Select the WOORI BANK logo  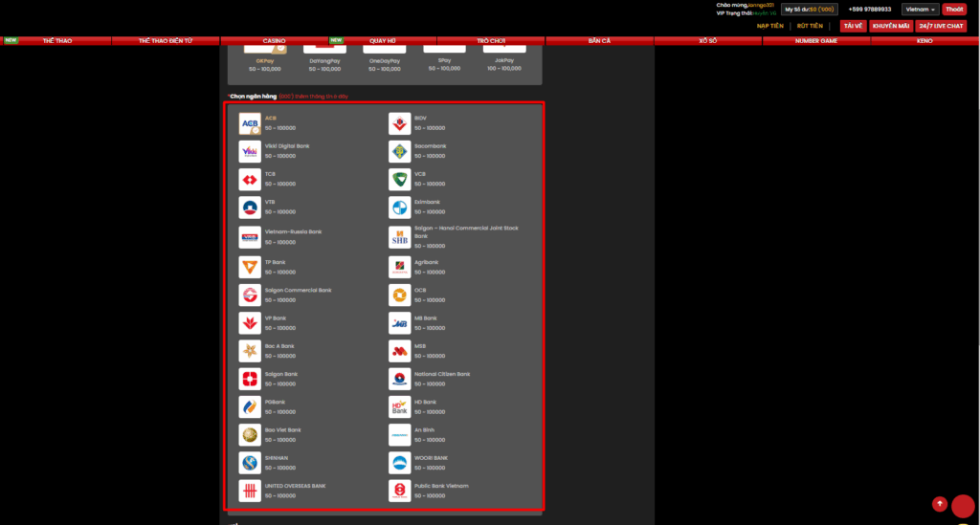tap(399, 463)
